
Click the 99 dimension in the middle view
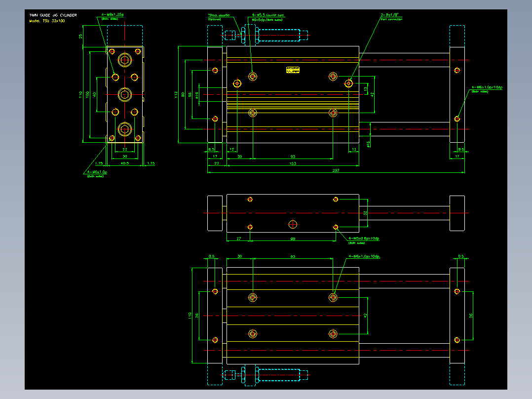(293, 239)
